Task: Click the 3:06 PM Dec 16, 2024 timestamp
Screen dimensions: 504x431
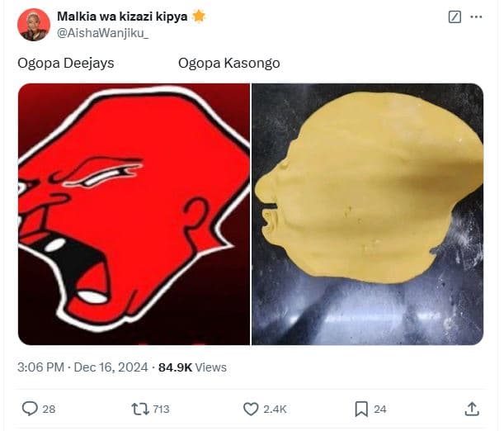Action: 83,367
